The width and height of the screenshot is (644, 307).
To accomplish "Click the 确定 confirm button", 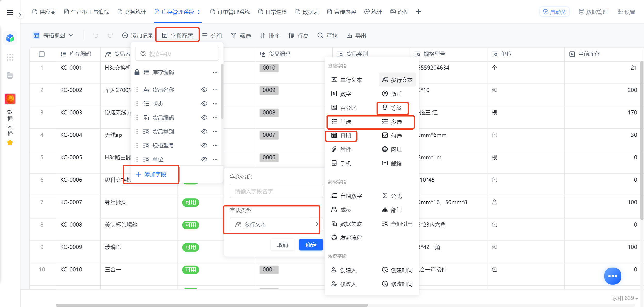I will [x=311, y=245].
